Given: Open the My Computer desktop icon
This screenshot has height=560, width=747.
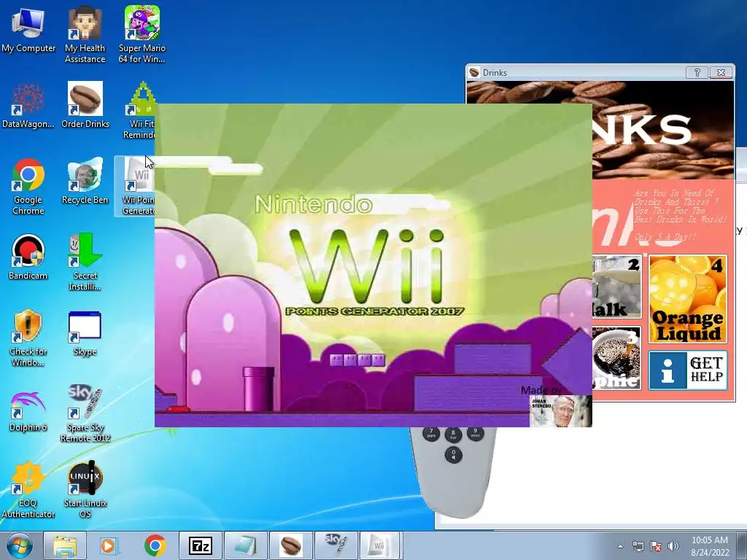Looking at the screenshot, I should pos(28,29).
